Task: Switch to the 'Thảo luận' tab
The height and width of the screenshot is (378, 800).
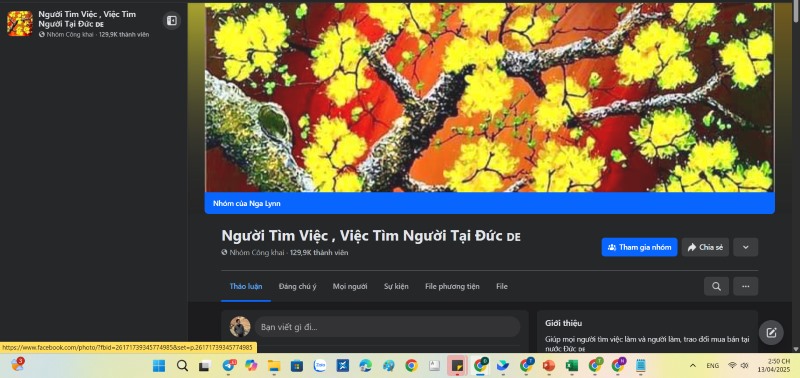Action: click(x=246, y=286)
